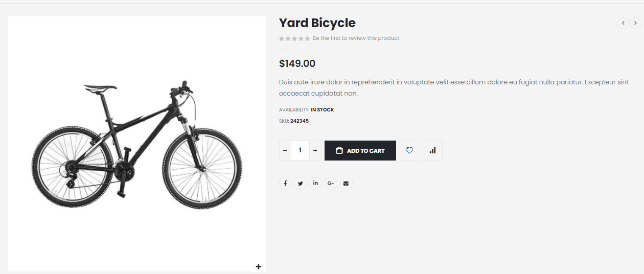This screenshot has height=274, width=644.
Task: Open 'Be the first to review' link
Action: click(356, 38)
